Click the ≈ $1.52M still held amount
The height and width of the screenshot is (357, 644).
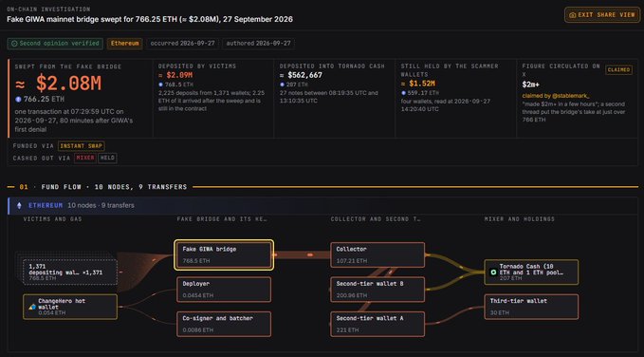tap(418, 84)
